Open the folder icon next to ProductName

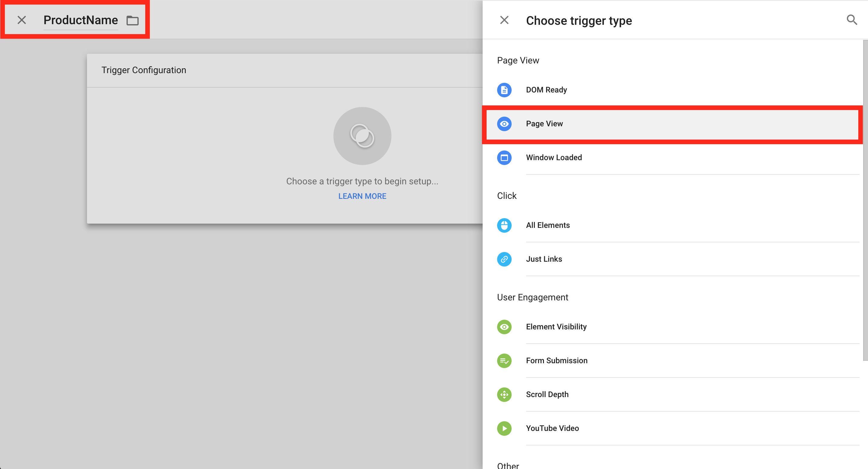point(132,21)
